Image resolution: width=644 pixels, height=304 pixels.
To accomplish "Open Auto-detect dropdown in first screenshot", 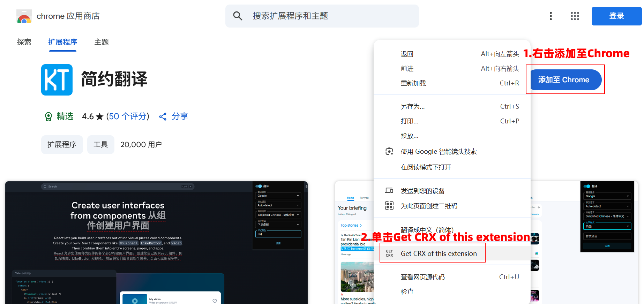I will (x=278, y=205).
